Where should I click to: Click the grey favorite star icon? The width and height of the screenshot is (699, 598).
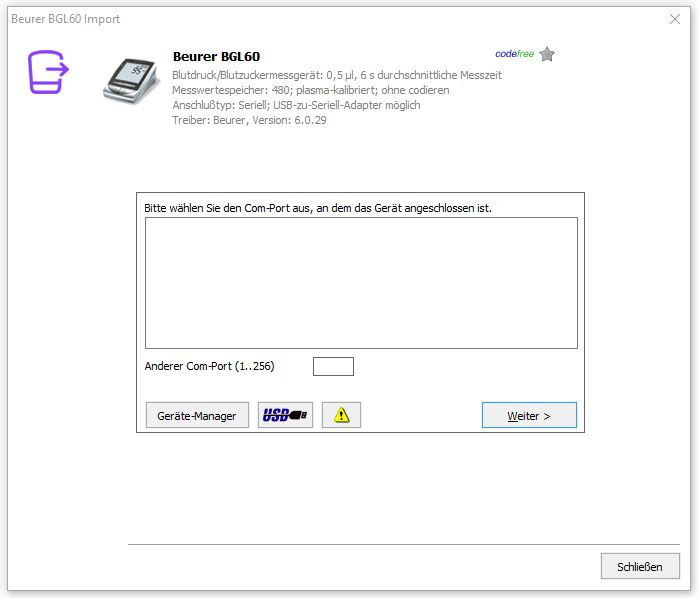pos(547,54)
